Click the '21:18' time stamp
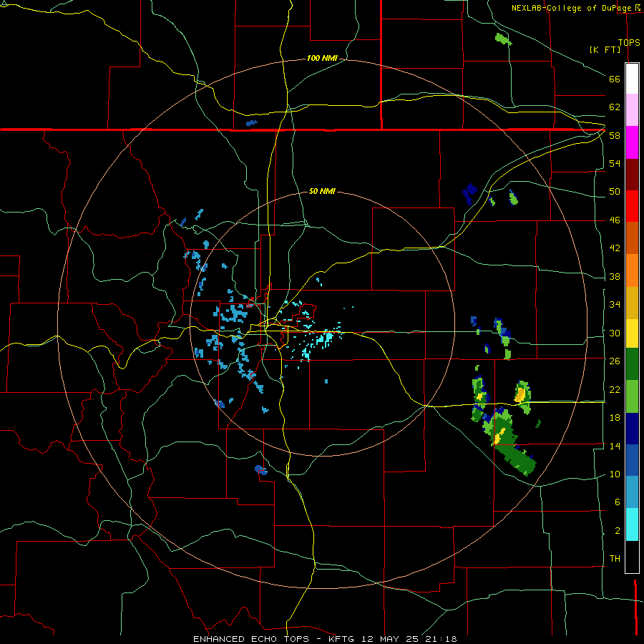The image size is (644, 644). (x=442, y=639)
